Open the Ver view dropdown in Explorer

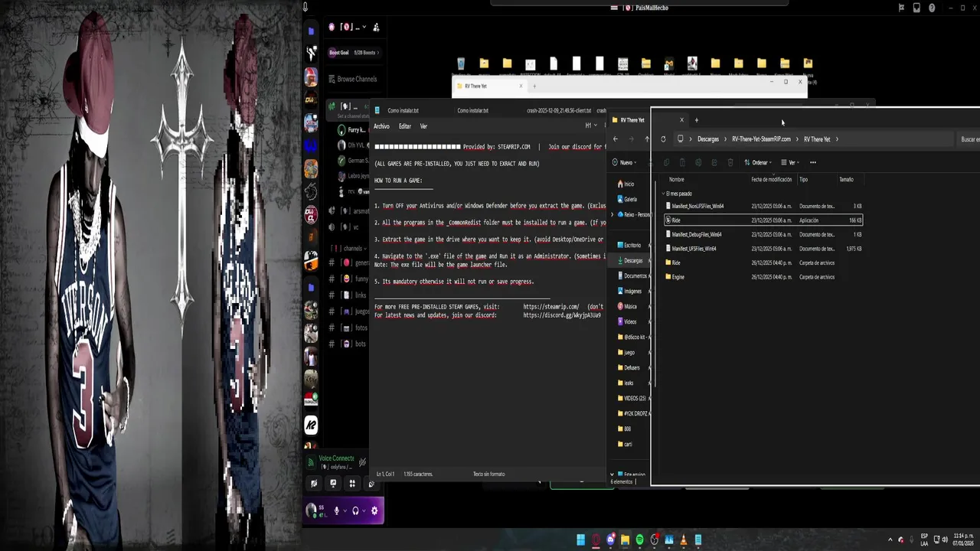[789, 162]
